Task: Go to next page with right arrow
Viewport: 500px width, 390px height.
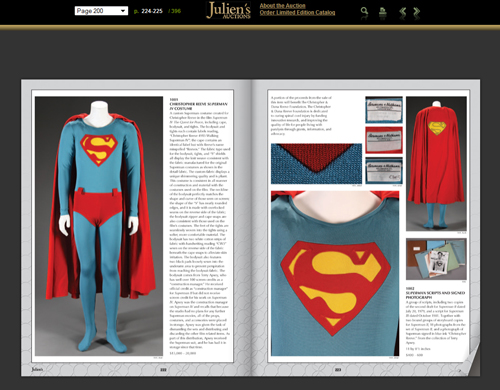Action: pyautogui.click(x=416, y=12)
